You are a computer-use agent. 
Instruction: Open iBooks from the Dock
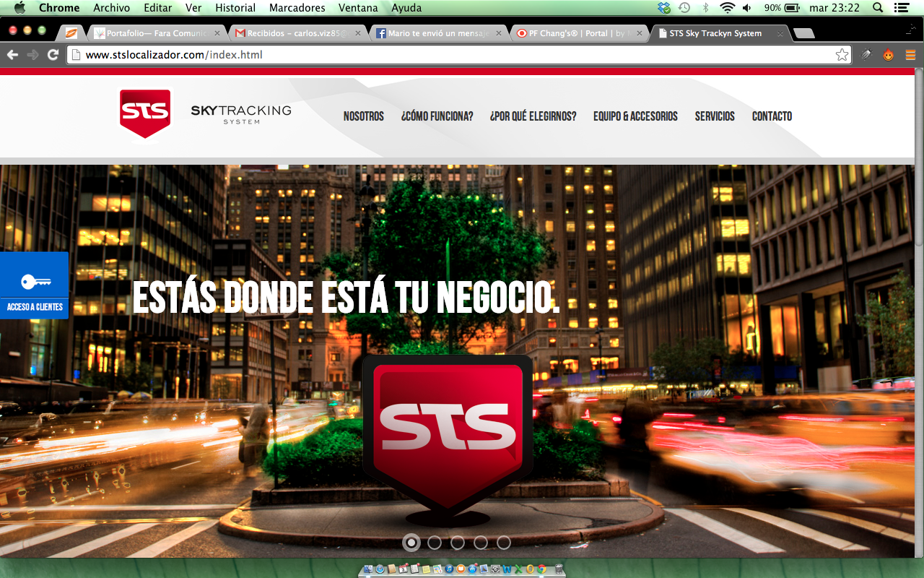[x=461, y=569]
